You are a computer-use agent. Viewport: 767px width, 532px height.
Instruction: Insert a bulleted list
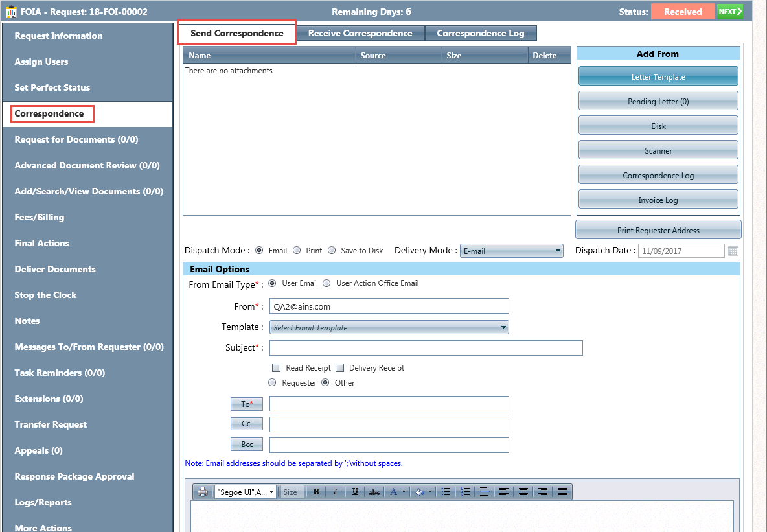click(x=445, y=492)
